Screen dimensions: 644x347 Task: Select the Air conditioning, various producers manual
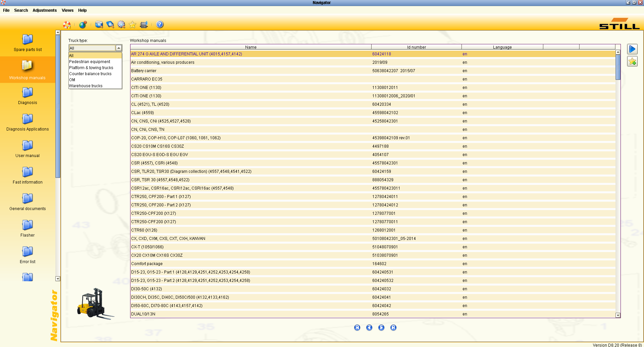(373, 62)
